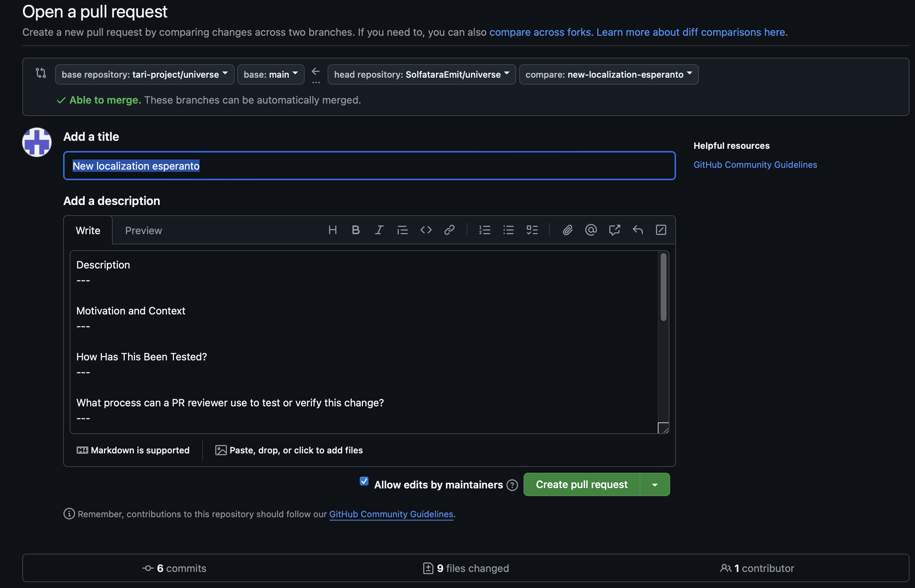Image resolution: width=915 pixels, height=588 pixels.
Task: Expand Create pull request options arrow
Action: [x=655, y=484]
